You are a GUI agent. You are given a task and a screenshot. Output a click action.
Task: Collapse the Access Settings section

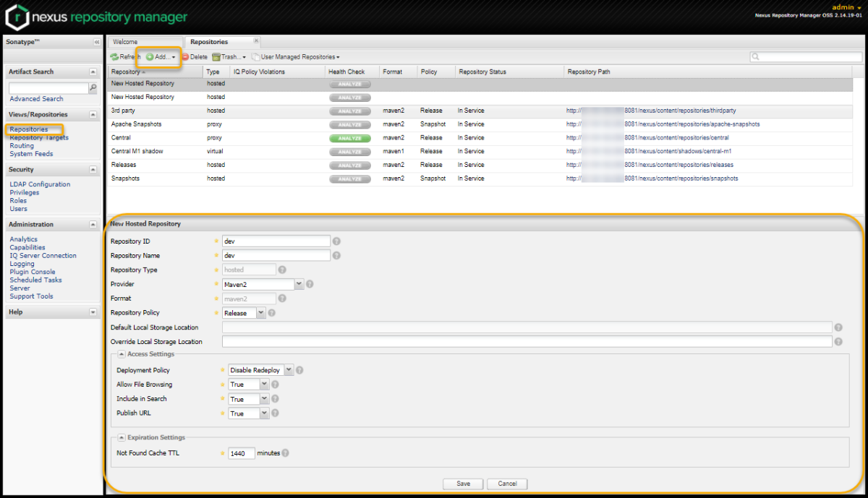pyautogui.click(x=122, y=354)
